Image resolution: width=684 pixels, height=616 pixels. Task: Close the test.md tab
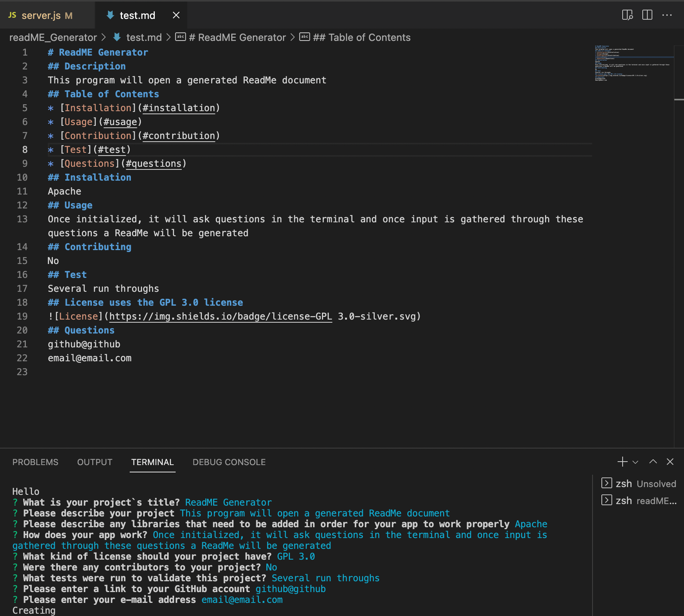pyautogui.click(x=176, y=15)
